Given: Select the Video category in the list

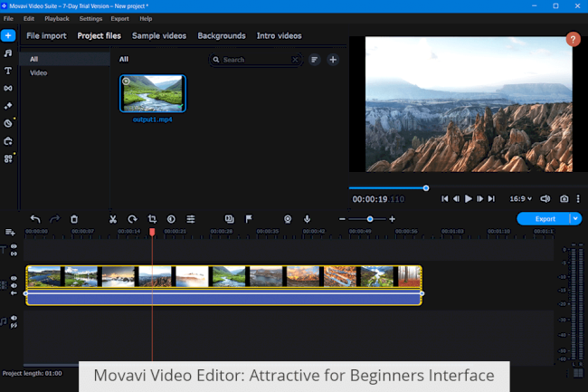Looking at the screenshot, I should (x=65, y=72).
